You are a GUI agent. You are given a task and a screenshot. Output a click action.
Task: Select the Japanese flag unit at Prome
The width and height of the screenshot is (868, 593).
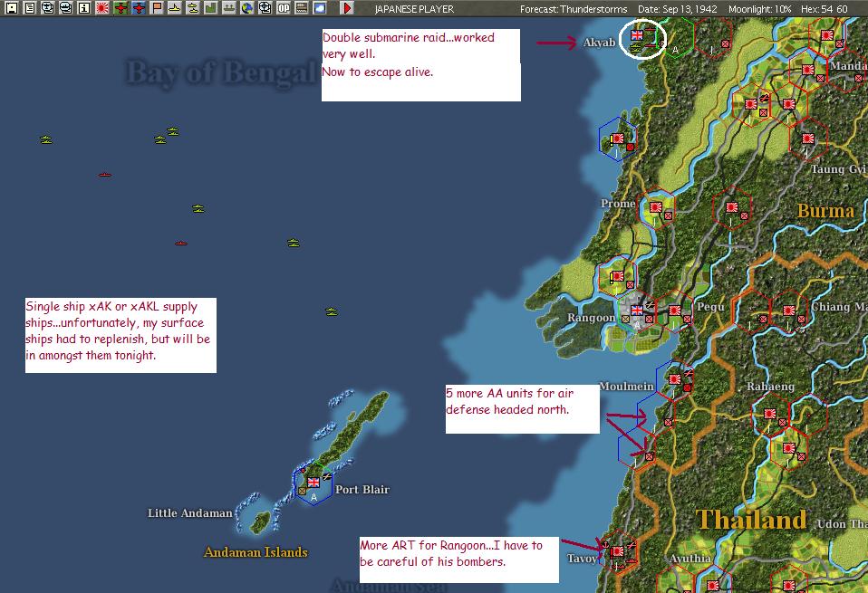[x=656, y=207]
